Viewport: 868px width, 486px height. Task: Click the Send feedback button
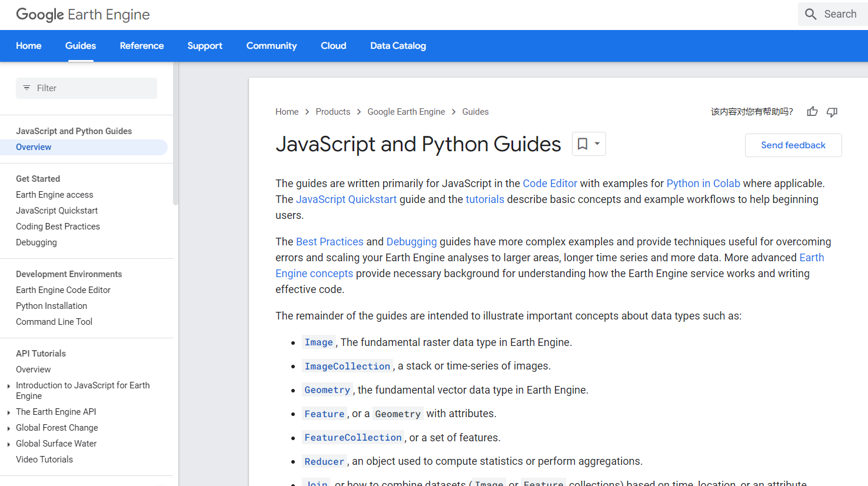[x=793, y=145]
